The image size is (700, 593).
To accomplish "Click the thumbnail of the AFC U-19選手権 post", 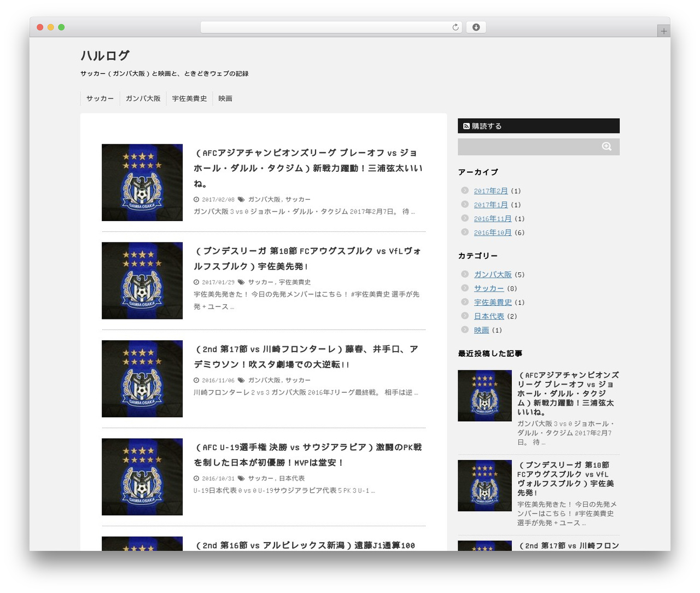I will [x=142, y=477].
